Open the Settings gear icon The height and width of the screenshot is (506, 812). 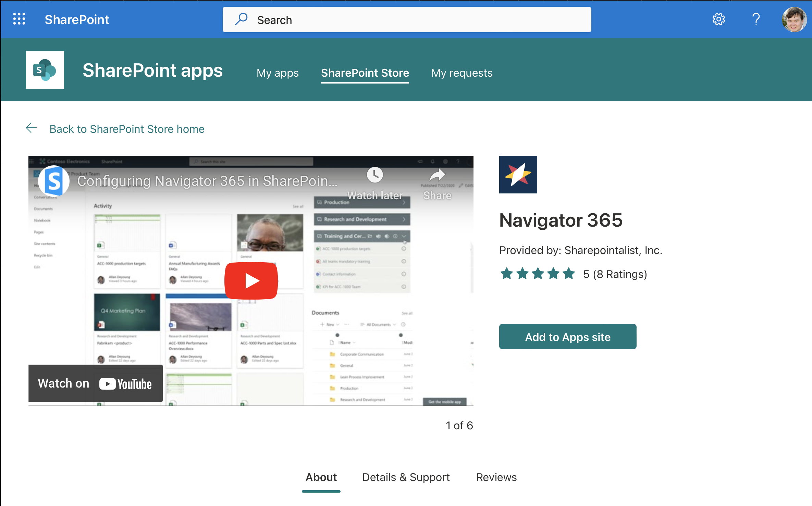click(718, 19)
